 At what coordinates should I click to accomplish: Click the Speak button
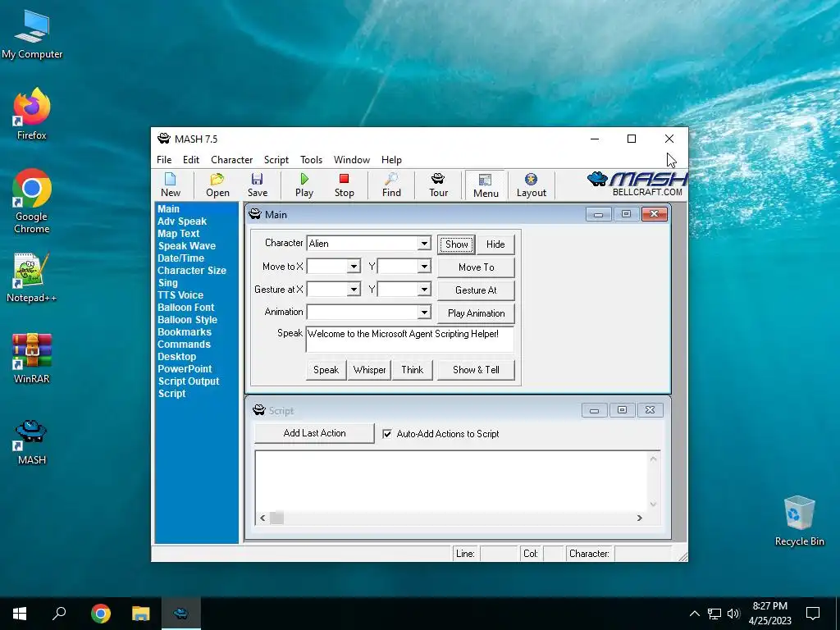click(326, 370)
